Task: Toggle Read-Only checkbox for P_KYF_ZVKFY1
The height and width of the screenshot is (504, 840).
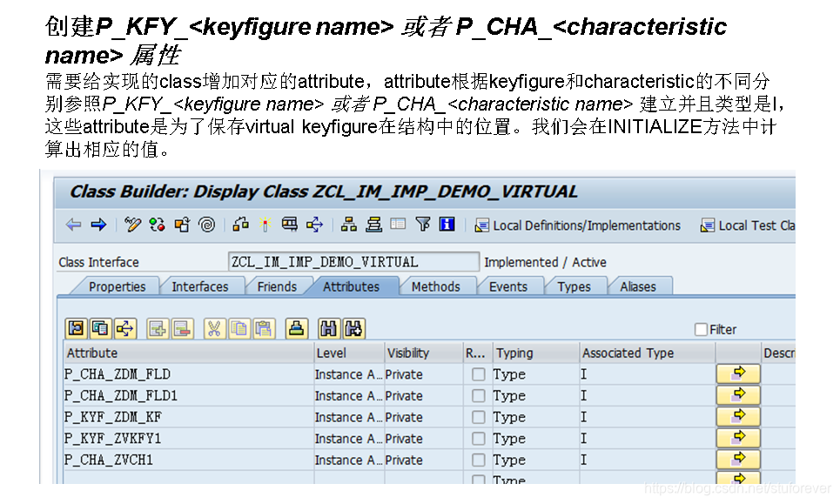Action: (x=479, y=438)
